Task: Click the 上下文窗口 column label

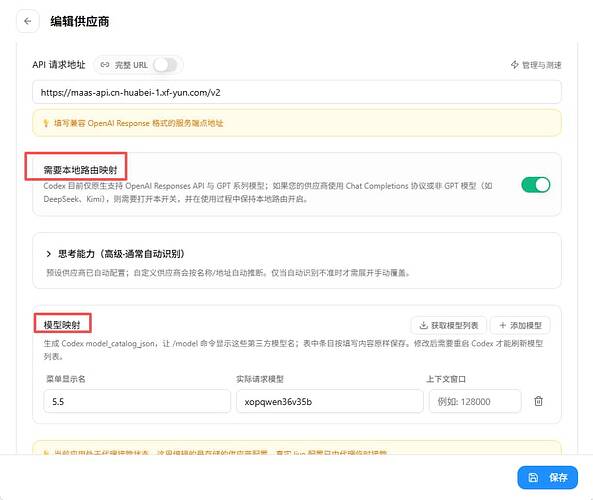Action: [x=446, y=379]
